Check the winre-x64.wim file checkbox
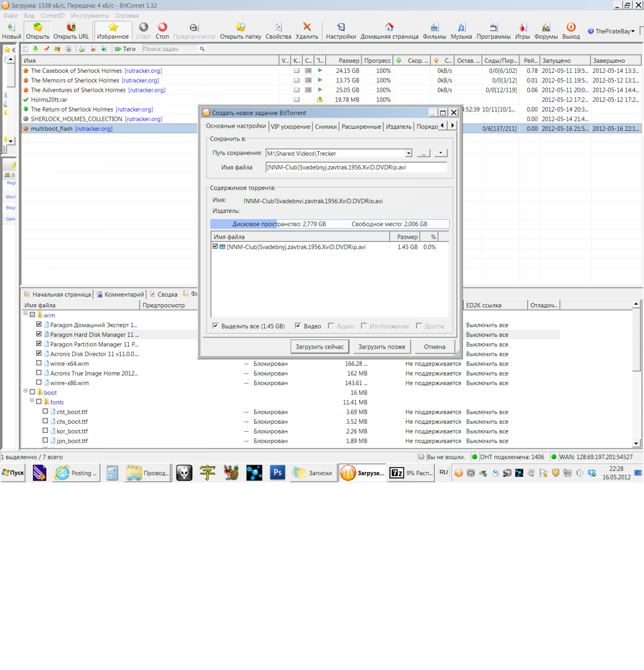 [x=39, y=363]
